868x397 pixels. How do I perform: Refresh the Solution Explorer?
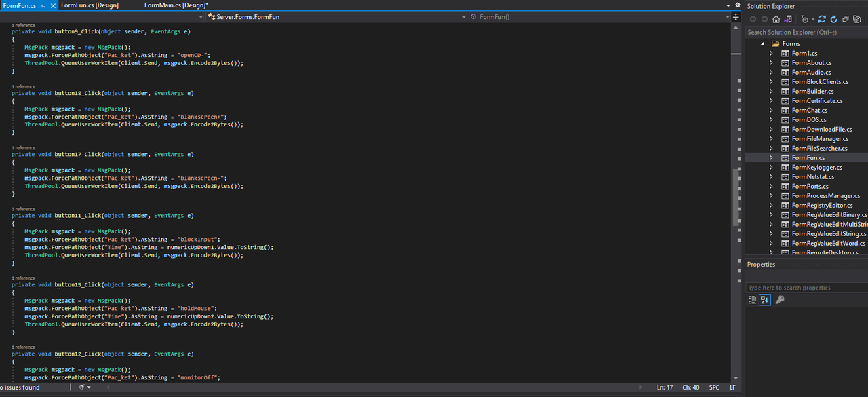[x=833, y=19]
